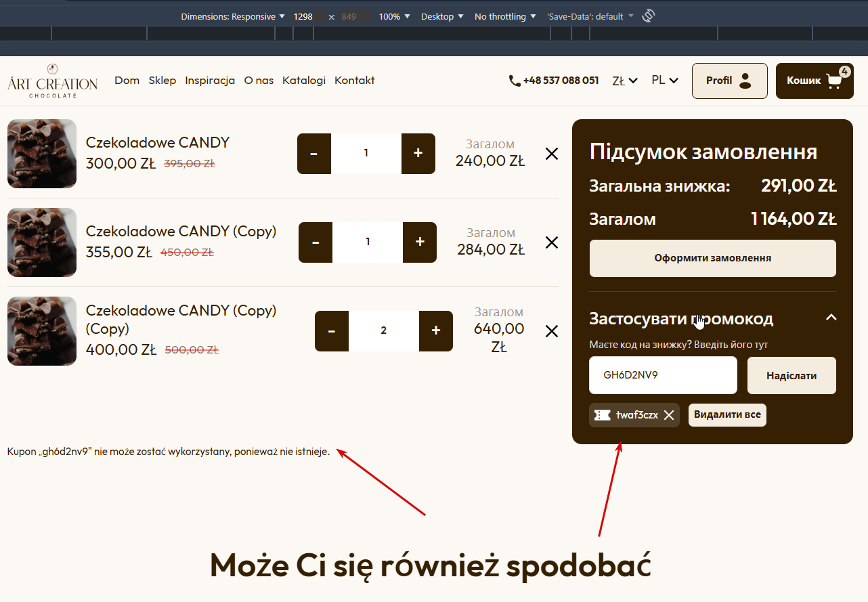Open the DevTools Dimensions: Responsive dropdown
Viewport: 868px width, 602px height.
[x=233, y=16]
